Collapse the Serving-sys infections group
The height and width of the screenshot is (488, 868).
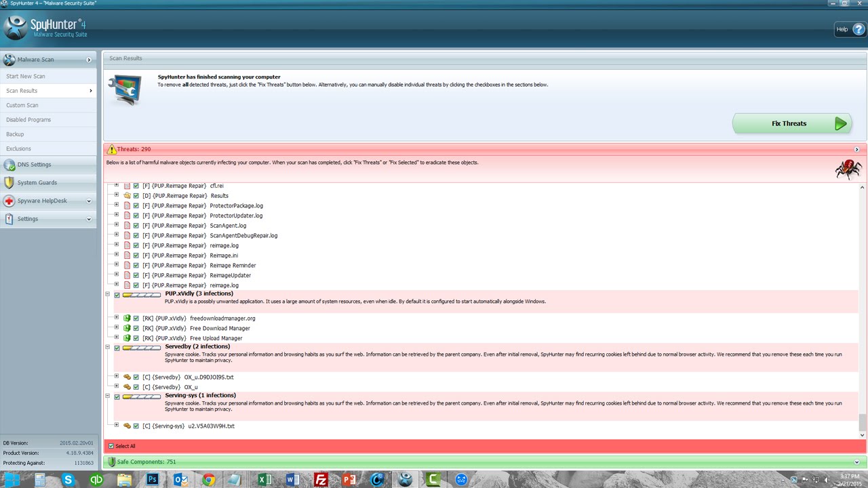click(x=107, y=396)
